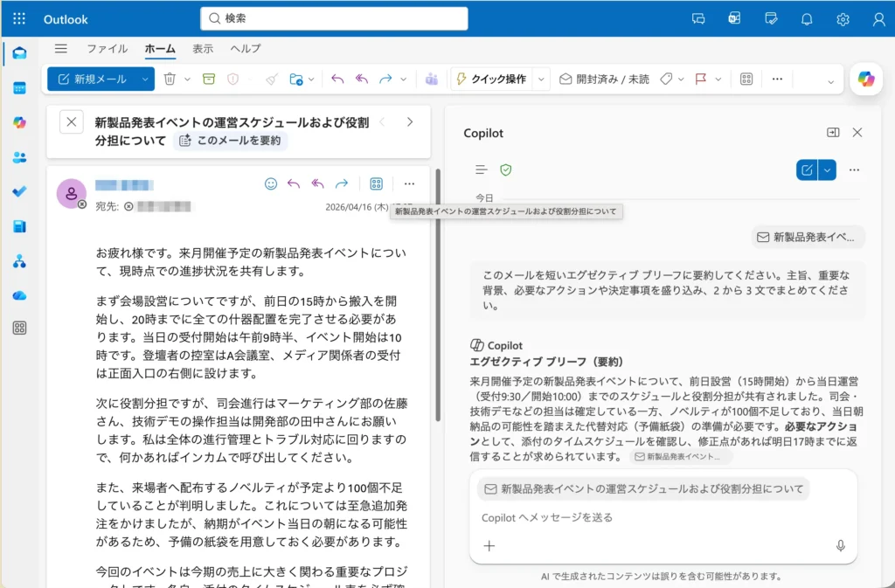
Task: Close the open message with X
Action: click(72, 122)
